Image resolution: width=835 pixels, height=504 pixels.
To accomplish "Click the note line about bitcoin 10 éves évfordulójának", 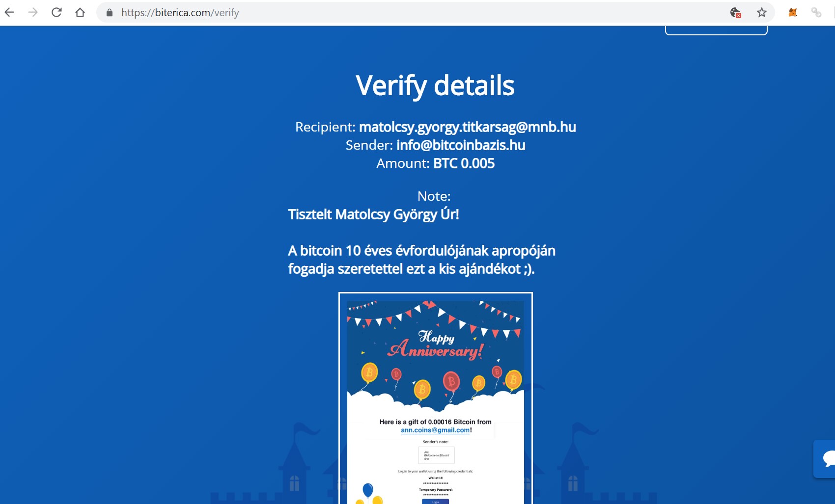I will [421, 251].
